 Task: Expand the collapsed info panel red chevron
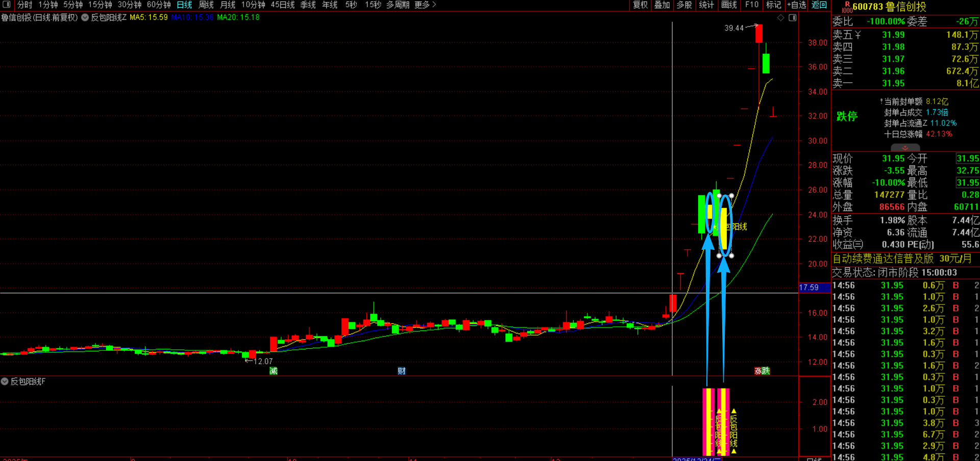(x=905, y=148)
